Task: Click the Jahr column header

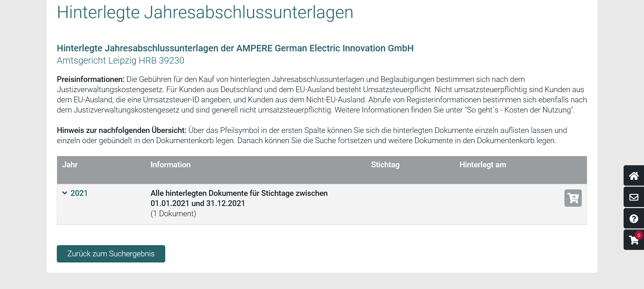Action: point(70,165)
